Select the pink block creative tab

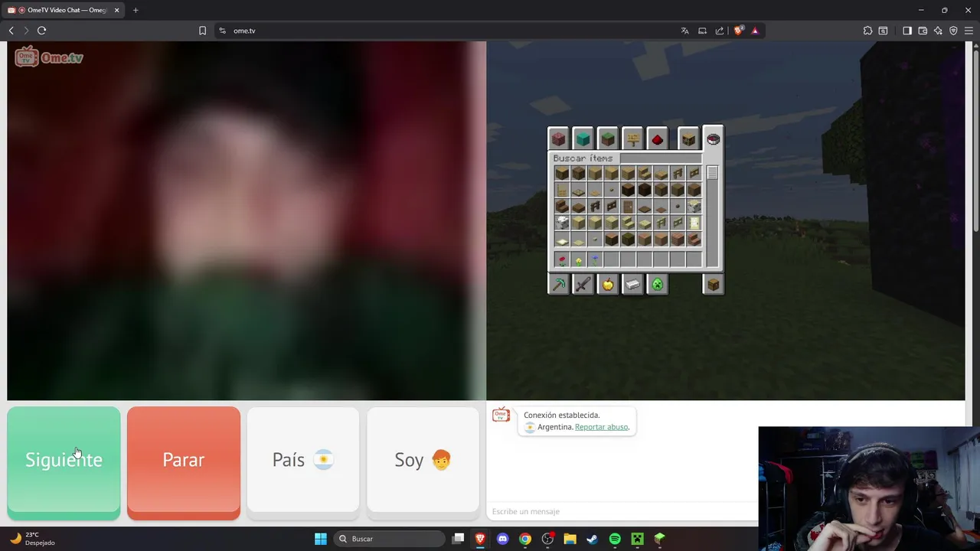point(558,139)
